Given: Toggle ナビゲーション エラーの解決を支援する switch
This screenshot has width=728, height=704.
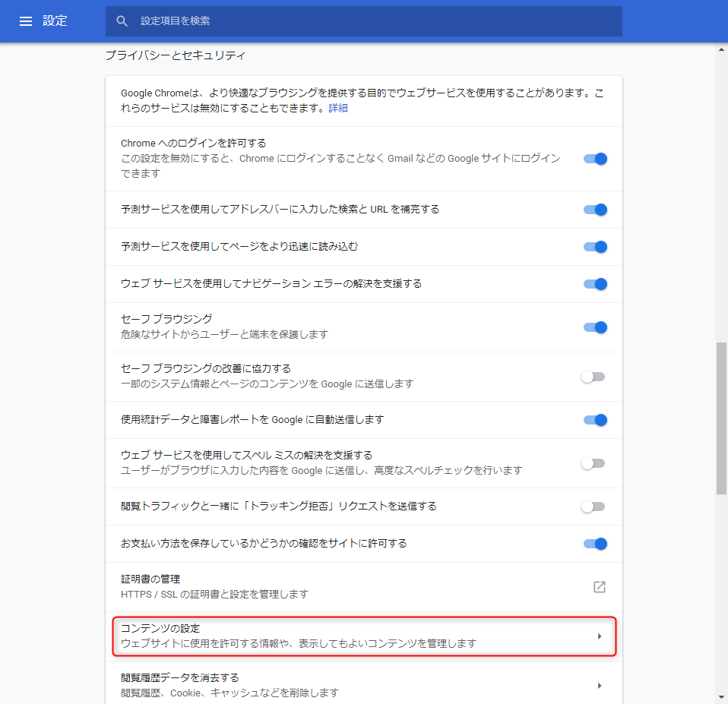Looking at the screenshot, I should (x=595, y=284).
